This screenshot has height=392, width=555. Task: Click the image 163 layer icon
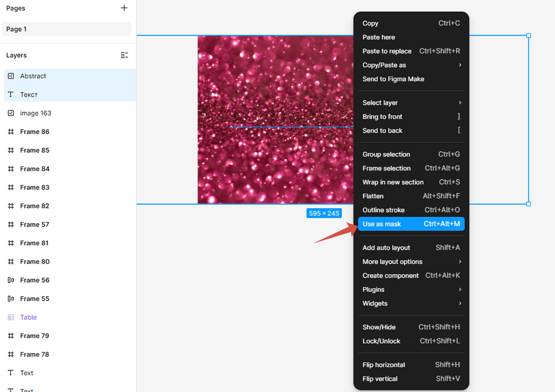[11, 113]
